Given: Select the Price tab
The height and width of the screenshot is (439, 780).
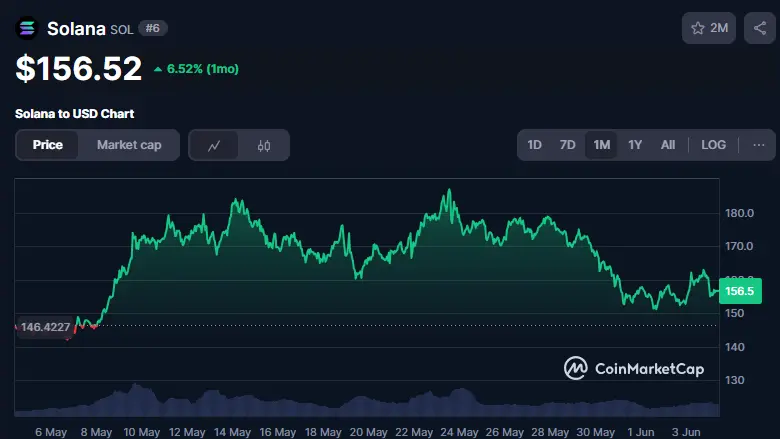Looking at the screenshot, I should [48, 145].
